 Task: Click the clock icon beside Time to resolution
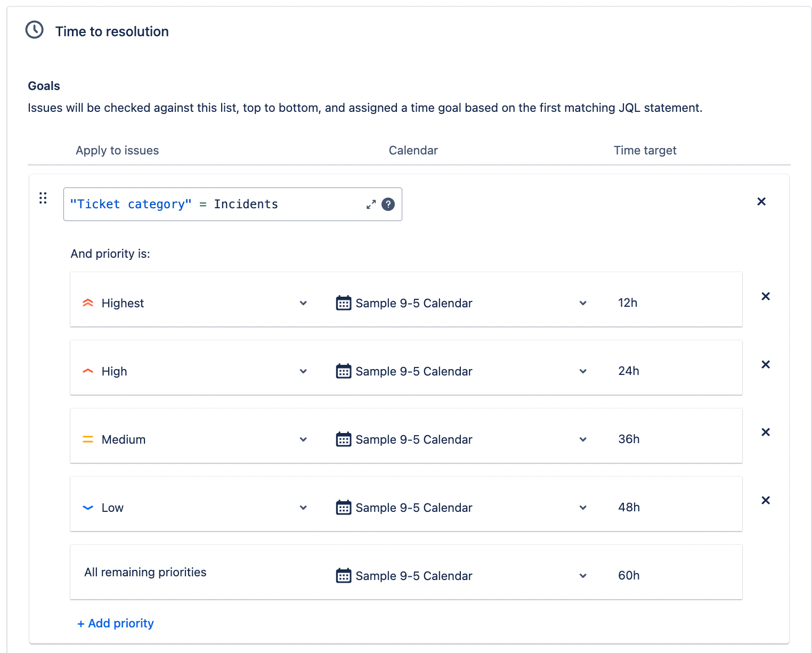(x=34, y=30)
